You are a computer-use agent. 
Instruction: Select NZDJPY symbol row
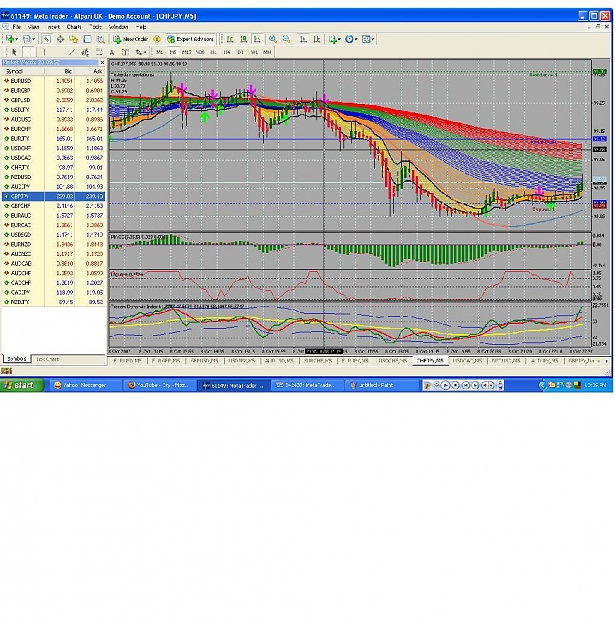point(53,302)
